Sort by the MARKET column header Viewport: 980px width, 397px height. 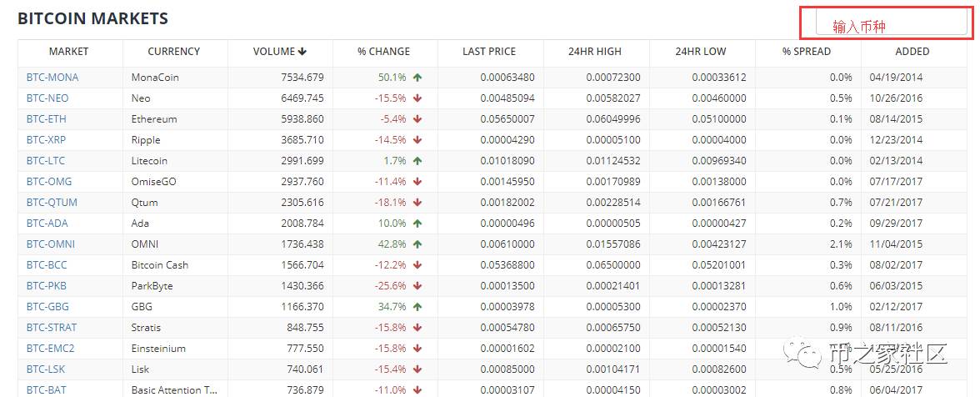(68, 51)
